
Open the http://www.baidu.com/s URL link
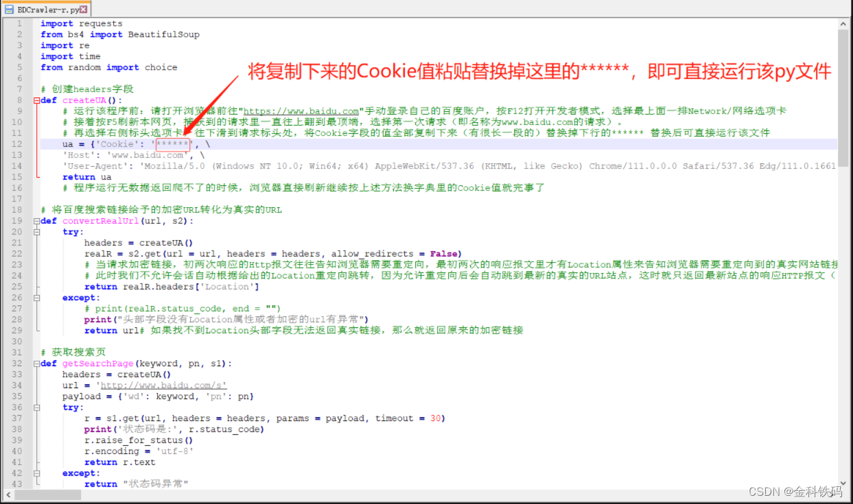(164, 385)
